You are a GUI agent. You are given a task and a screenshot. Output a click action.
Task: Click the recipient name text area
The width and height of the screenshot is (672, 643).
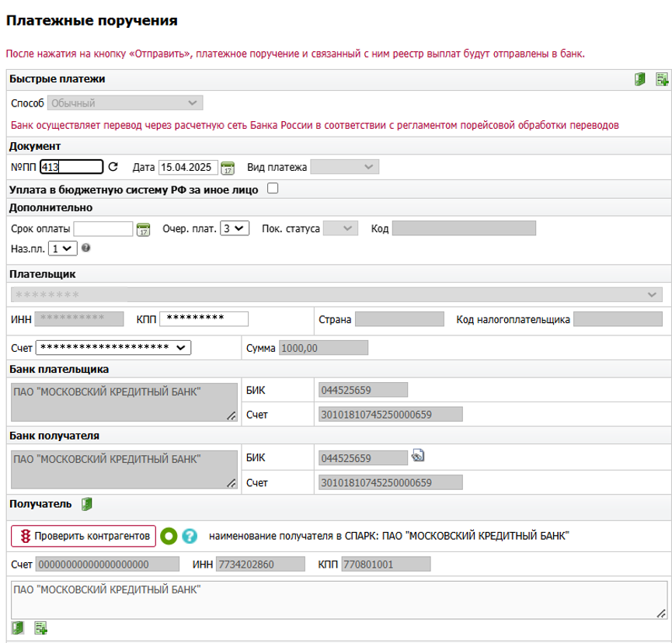(x=339, y=600)
